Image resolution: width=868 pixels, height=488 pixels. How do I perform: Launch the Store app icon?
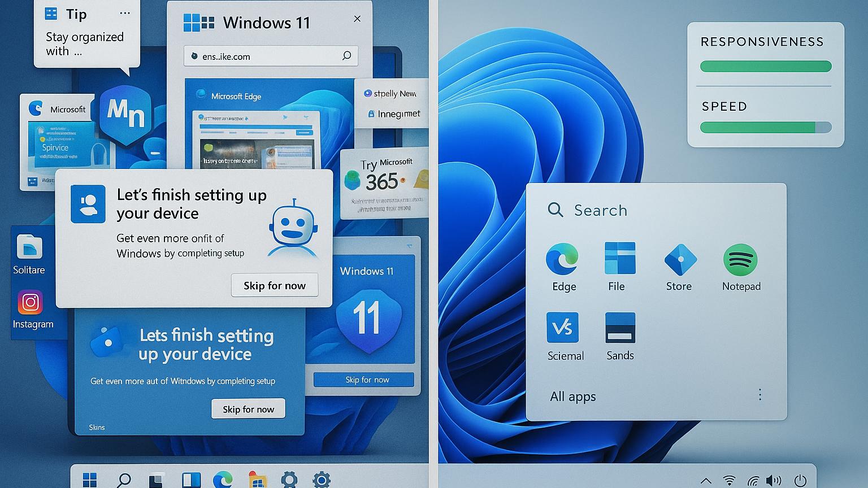pos(680,260)
